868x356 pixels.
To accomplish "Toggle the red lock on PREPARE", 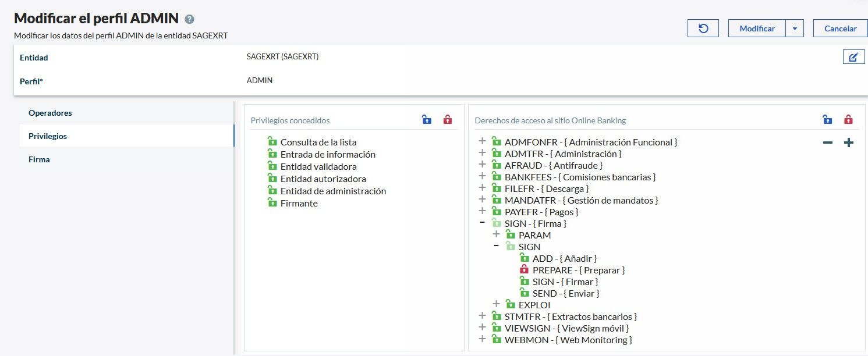I will [x=524, y=270].
